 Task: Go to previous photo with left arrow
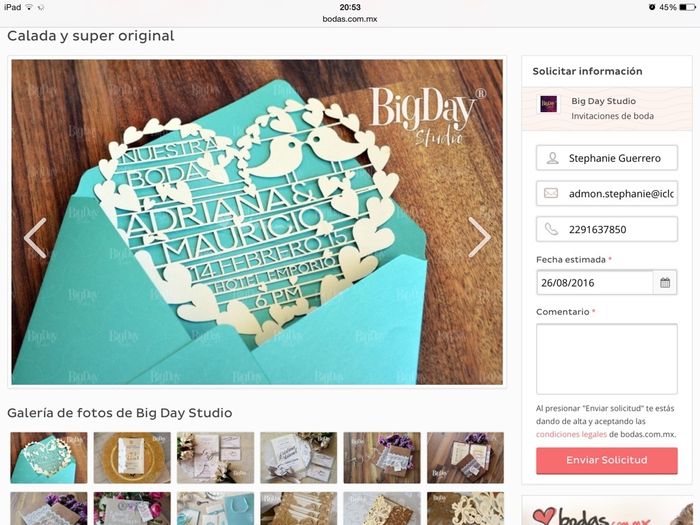[x=35, y=238]
